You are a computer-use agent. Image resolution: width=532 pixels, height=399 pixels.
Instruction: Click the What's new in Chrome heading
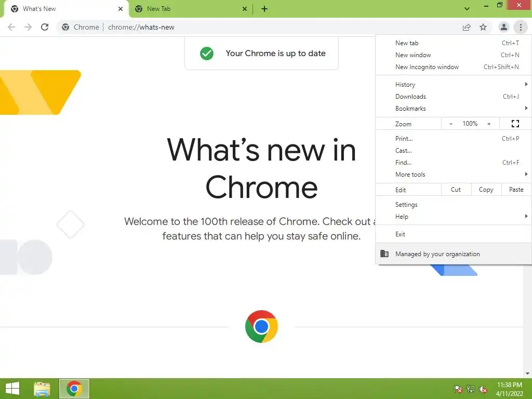click(261, 168)
